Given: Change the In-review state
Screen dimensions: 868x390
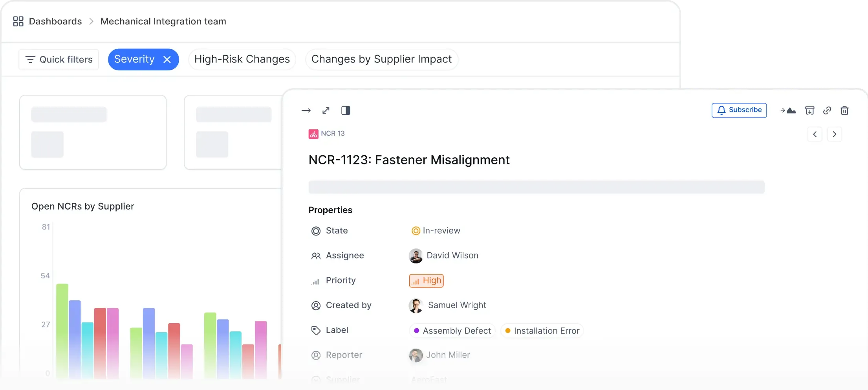Looking at the screenshot, I should [436, 230].
